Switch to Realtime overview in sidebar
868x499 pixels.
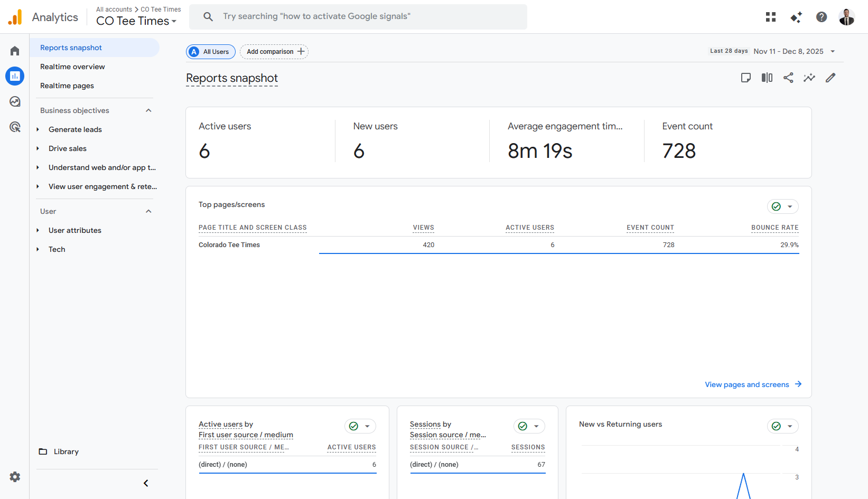(x=72, y=67)
